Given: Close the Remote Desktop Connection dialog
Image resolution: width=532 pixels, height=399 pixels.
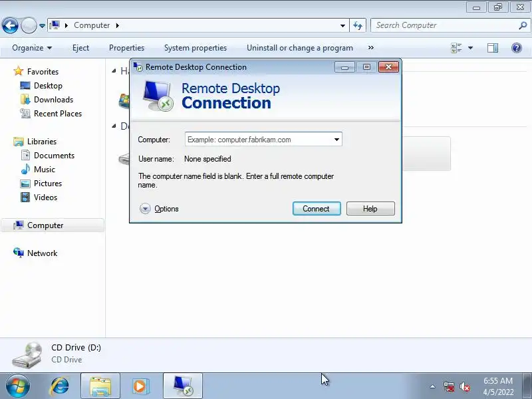Looking at the screenshot, I should click(388, 67).
